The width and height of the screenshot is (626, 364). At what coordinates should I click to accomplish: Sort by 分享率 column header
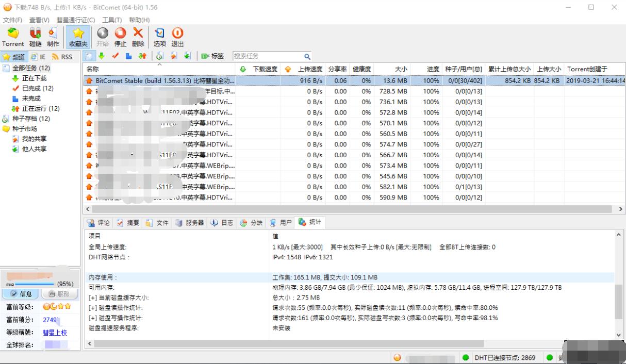pos(337,69)
